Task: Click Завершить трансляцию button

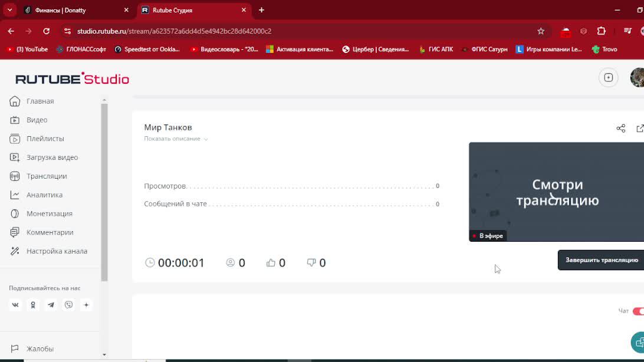Action: click(x=601, y=260)
